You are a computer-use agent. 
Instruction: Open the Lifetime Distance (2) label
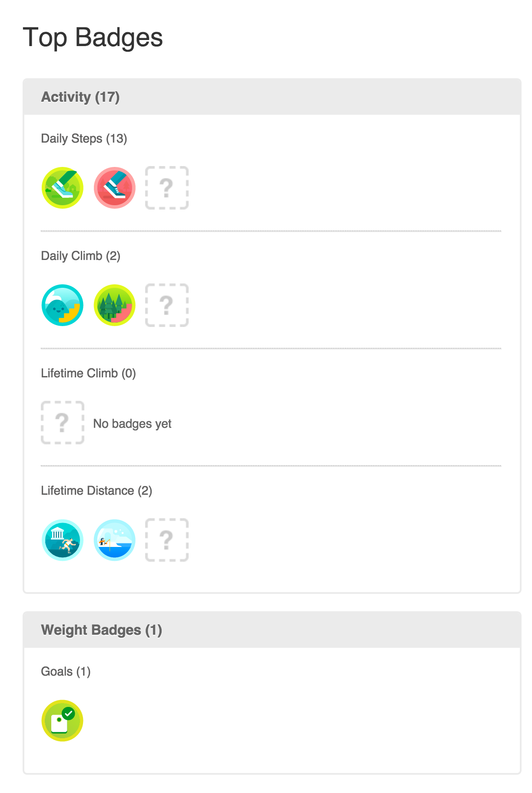coord(96,491)
